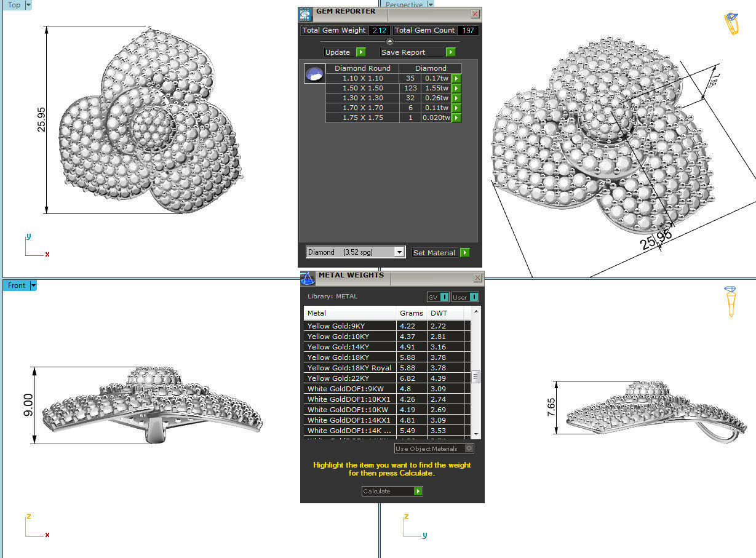
Task: Click the green arrow beside Save Report
Action: pos(450,52)
